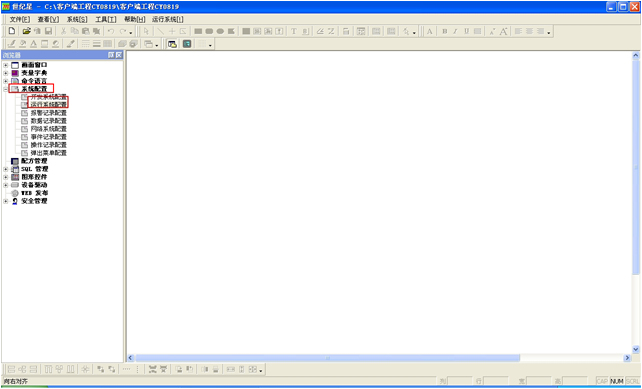Toggle Italic text formatting

[455, 31]
